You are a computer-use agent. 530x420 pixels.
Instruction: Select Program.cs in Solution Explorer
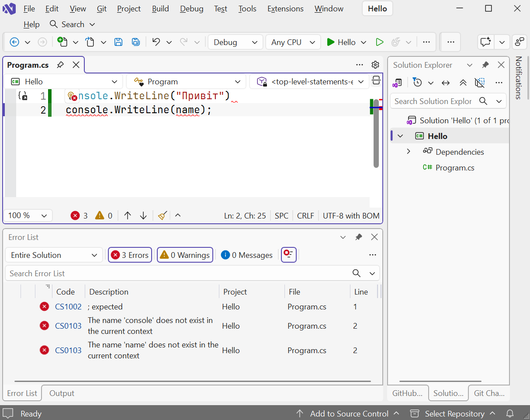point(455,167)
